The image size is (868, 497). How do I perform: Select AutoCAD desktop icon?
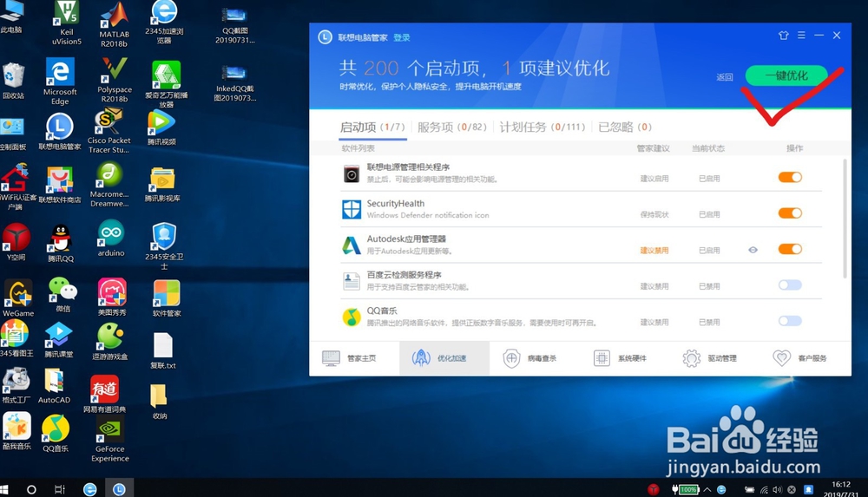tap(54, 385)
